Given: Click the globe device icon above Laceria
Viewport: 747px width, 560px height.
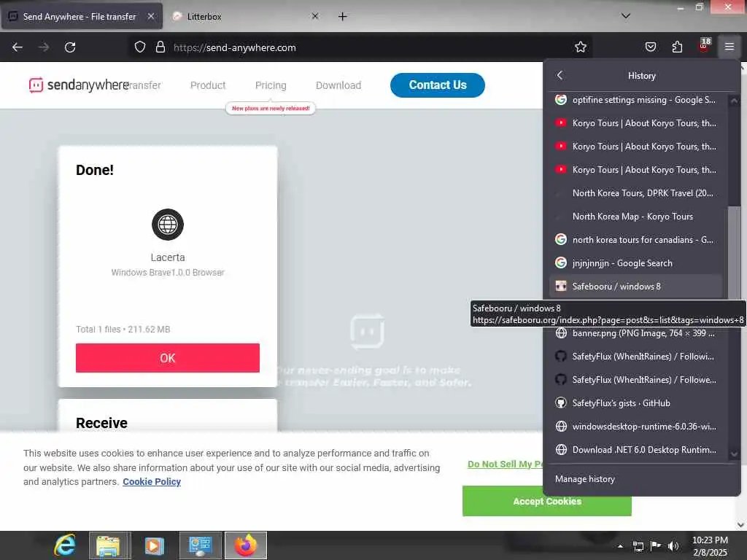Looking at the screenshot, I should point(168,225).
